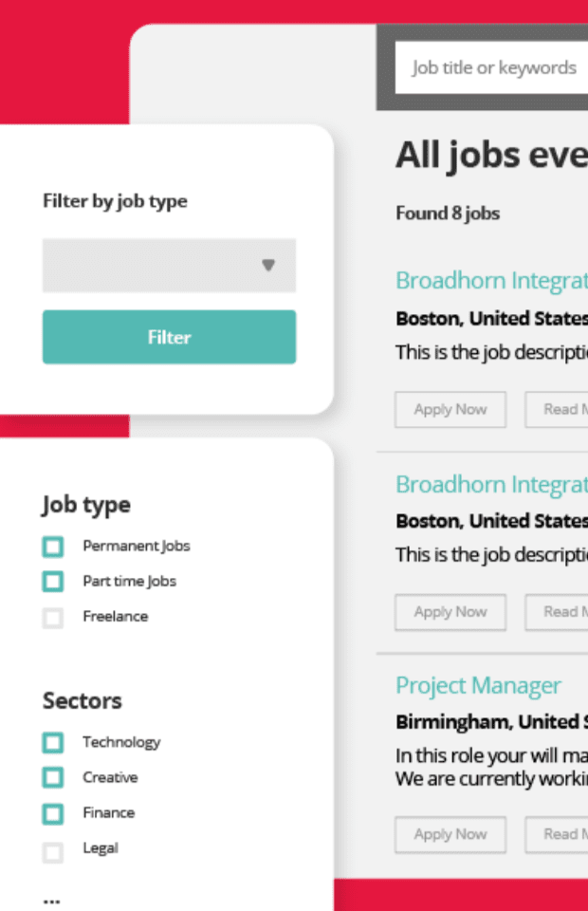This screenshot has width=588, height=911.
Task: Click the dropdown arrow in job type filter
Action: (x=268, y=266)
